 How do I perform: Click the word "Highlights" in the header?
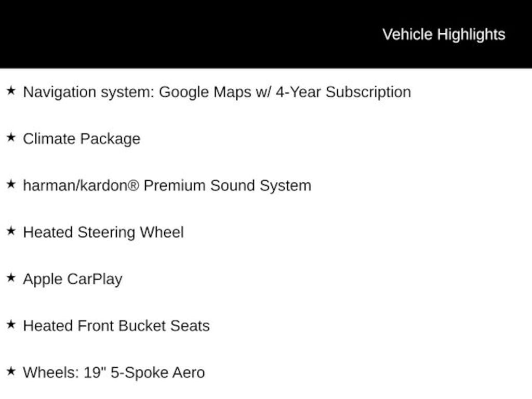pos(471,34)
